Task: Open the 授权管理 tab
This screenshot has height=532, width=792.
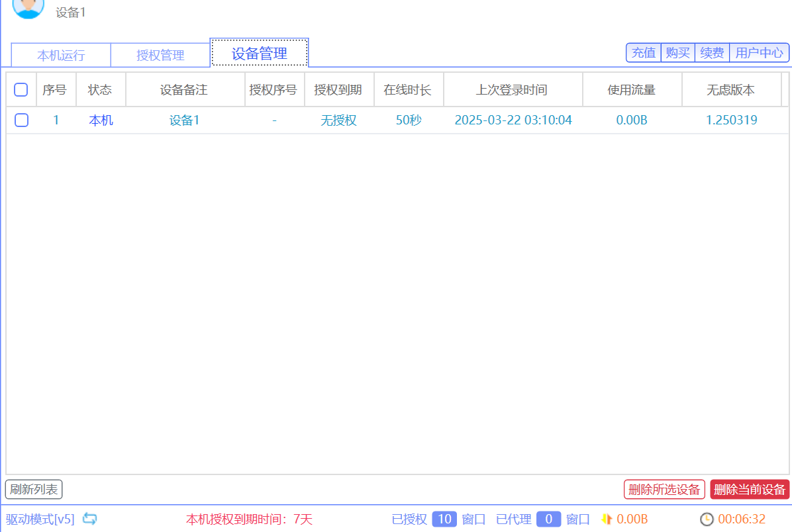Action: (x=160, y=55)
